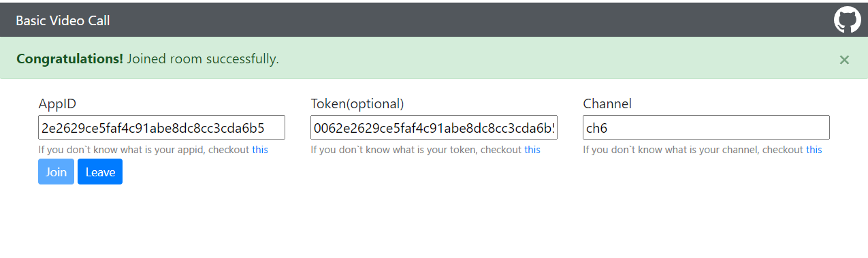Open the 'this' link under AppID
Screen dimensions: 868x258
(260, 150)
